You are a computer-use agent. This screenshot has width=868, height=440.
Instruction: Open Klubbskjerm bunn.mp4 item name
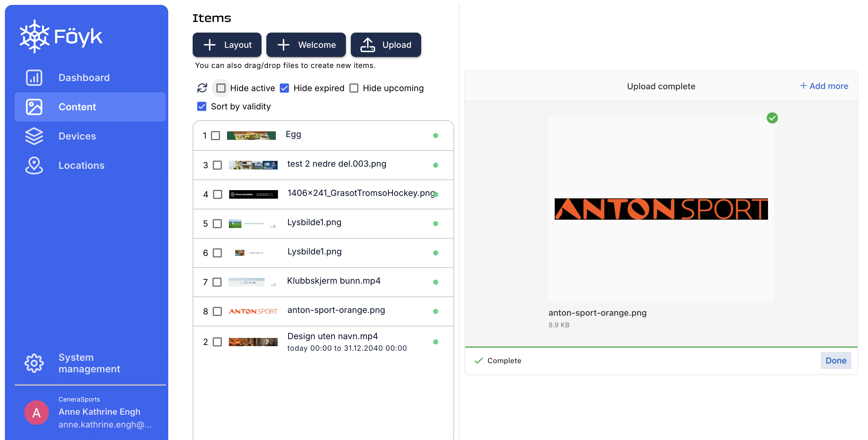pyautogui.click(x=334, y=281)
